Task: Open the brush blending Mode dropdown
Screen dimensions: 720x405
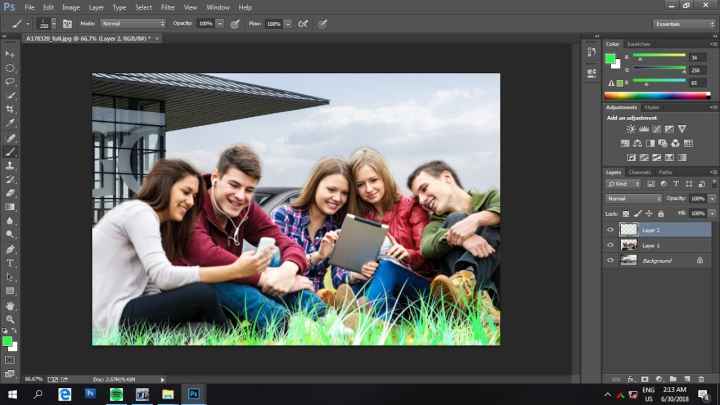Action: [134, 23]
